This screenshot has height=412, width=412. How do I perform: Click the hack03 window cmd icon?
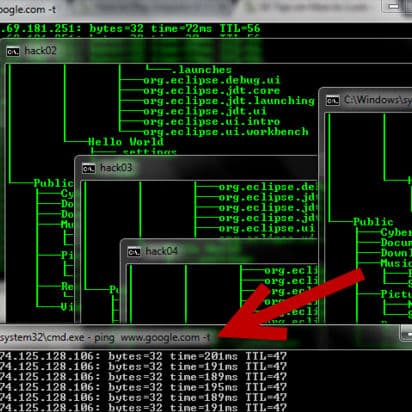(89, 169)
